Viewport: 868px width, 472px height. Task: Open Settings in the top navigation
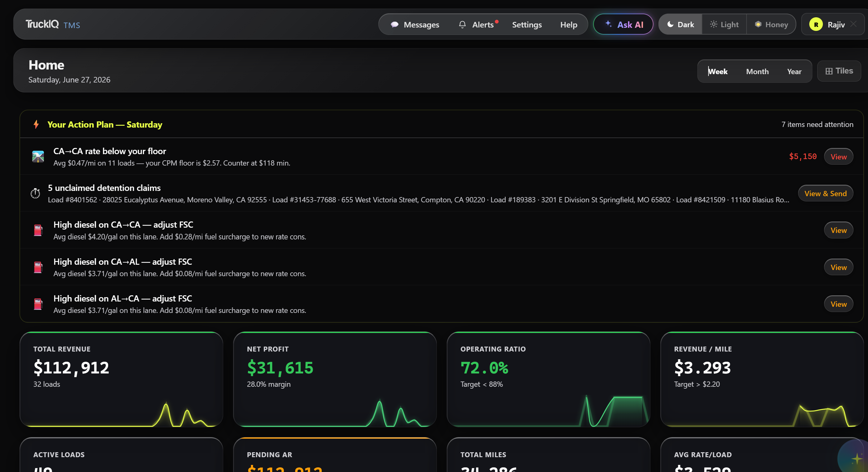coord(527,25)
